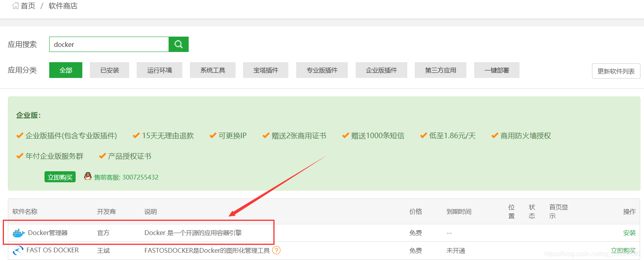The image size is (644, 261).
Task: Click the '年付企业版服务群' feature text
Action: pyautogui.click(x=54, y=156)
